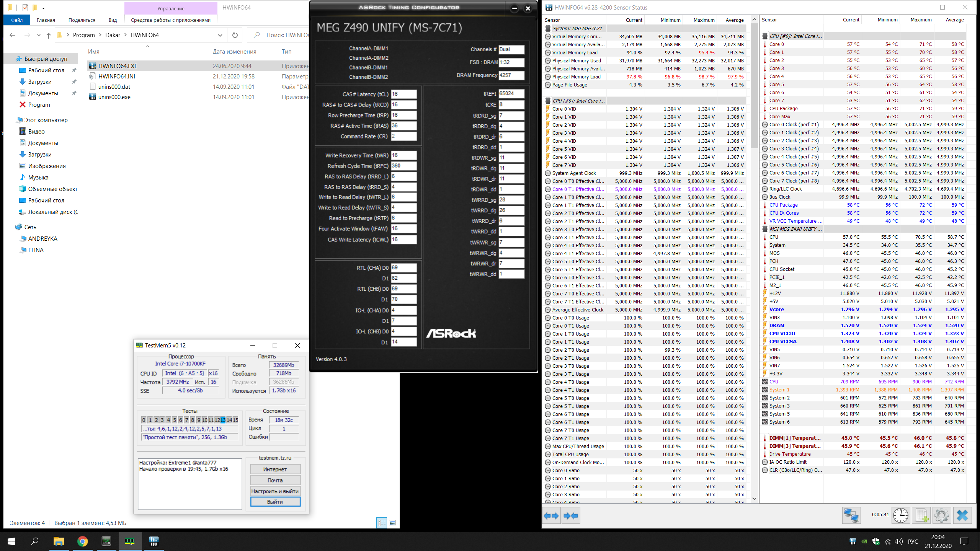Open HWiNFO sensor settings gear
Viewport: 980px width, 551px height.
click(x=942, y=515)
